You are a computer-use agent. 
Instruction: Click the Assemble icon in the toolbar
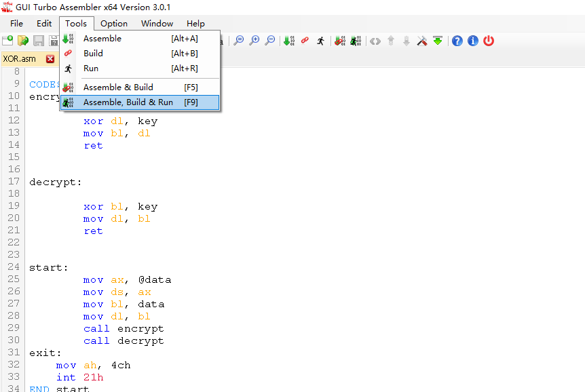tap(289, 41)
